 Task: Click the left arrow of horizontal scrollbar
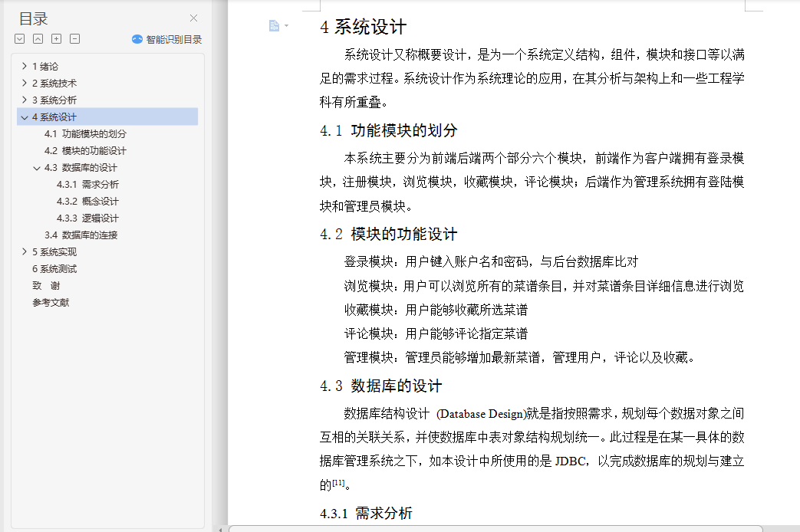(x=220, y=530)
